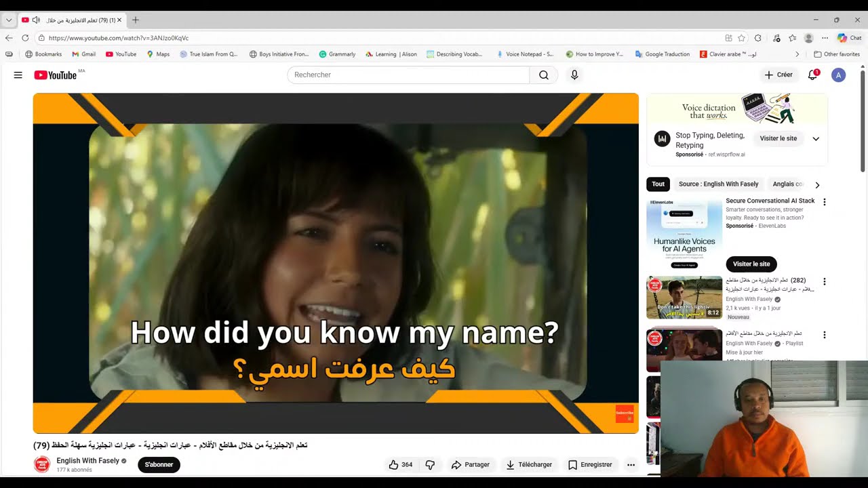Screen dimensions: 868x488
Task: Expand the Wispr Flow sponsored ad chevron
Action: pyautogui.click(x=816, y=138)
